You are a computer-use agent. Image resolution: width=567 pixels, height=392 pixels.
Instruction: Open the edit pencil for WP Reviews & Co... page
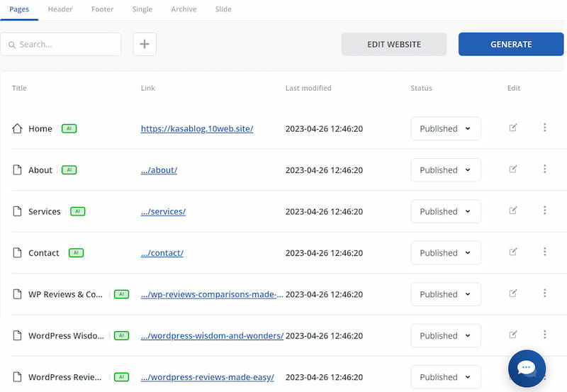(512, 293)
